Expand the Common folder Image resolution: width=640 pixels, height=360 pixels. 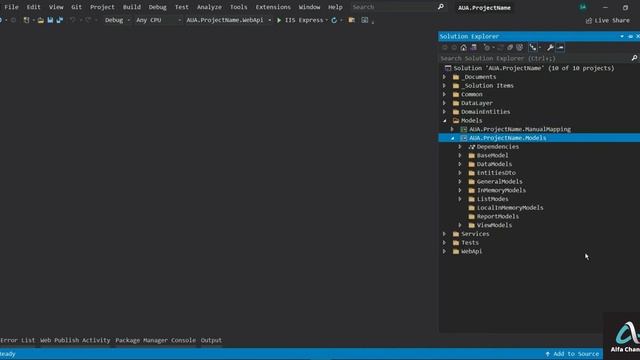pos(444,94)
